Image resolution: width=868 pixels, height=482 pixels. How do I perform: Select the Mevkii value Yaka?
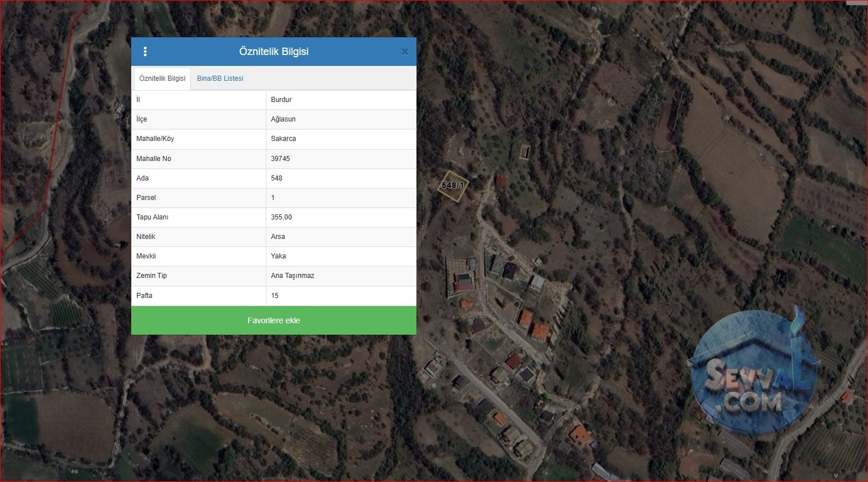coord(278,256)
